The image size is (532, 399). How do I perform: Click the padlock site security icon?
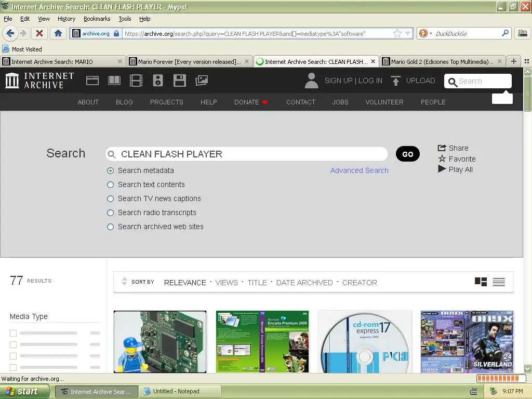point(116,33)
